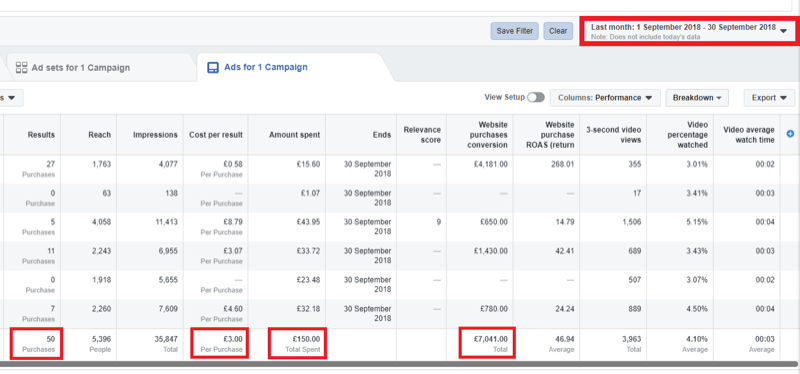Click the blue plus add column icon
This screenshot has height=374, width=800.
click(x=790, y=134)
